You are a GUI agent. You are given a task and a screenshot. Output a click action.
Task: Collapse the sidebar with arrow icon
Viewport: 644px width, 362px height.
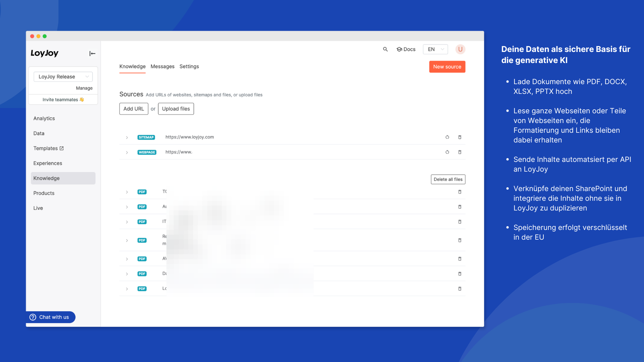(x=92, y=54)
